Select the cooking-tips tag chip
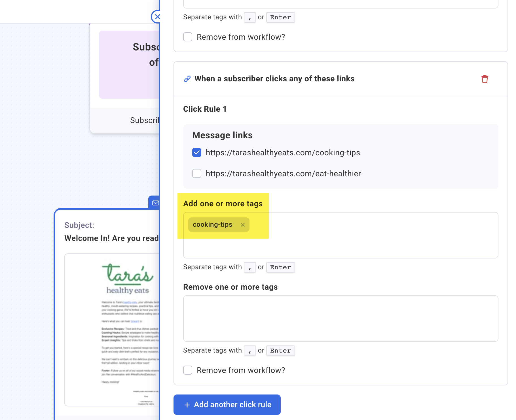This screenshot has height=420, width=516. (x=212, y=225)
